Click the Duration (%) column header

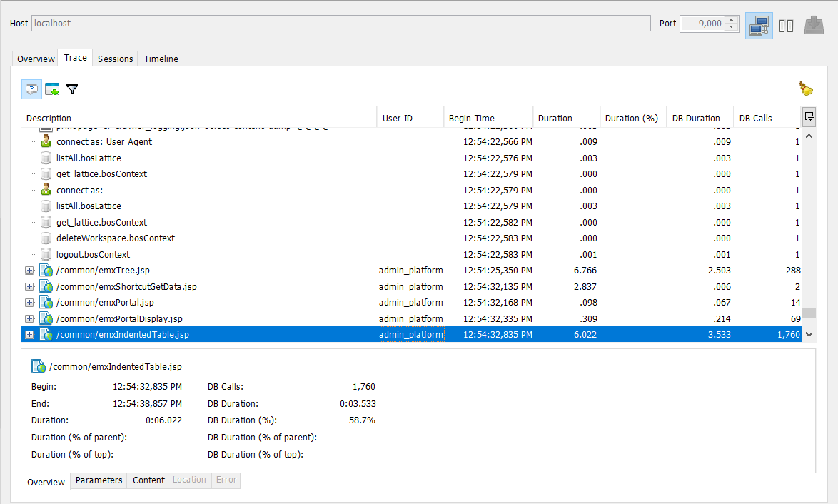point(632,118)
